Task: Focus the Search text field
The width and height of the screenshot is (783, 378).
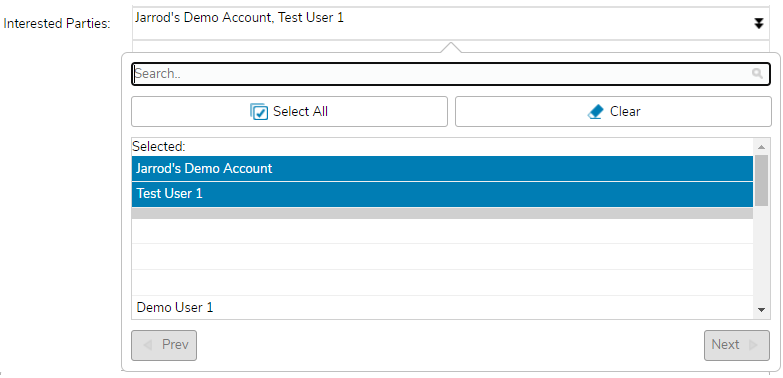Action: [451, 74]
